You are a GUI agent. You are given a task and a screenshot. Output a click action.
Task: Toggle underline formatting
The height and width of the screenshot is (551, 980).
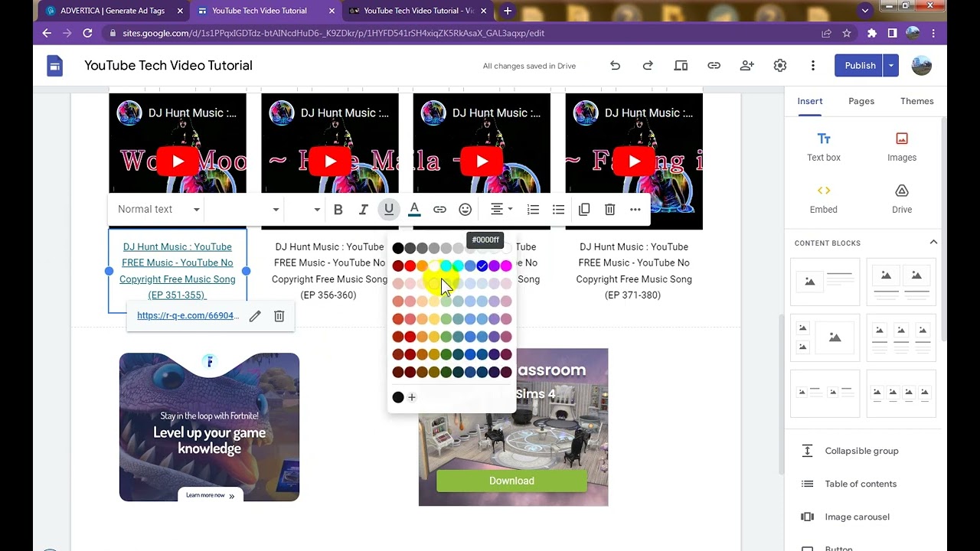pos(389,210)
